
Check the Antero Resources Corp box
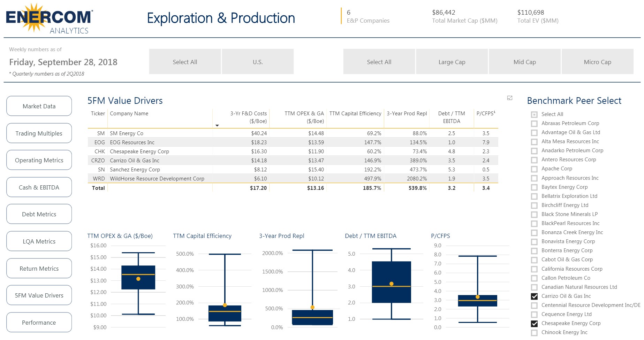[534, 160]
